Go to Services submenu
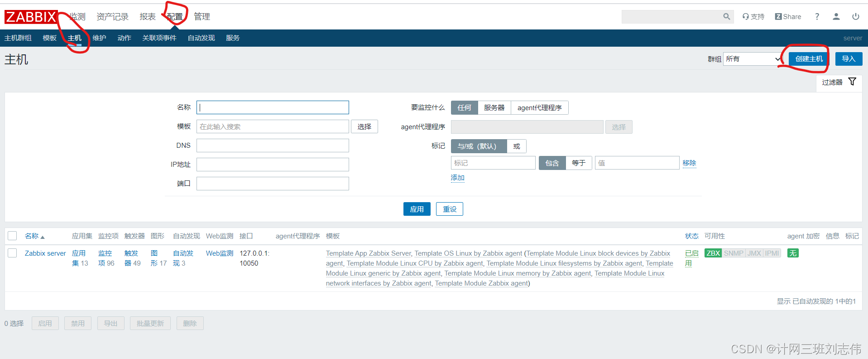 (x=233, y=38)
